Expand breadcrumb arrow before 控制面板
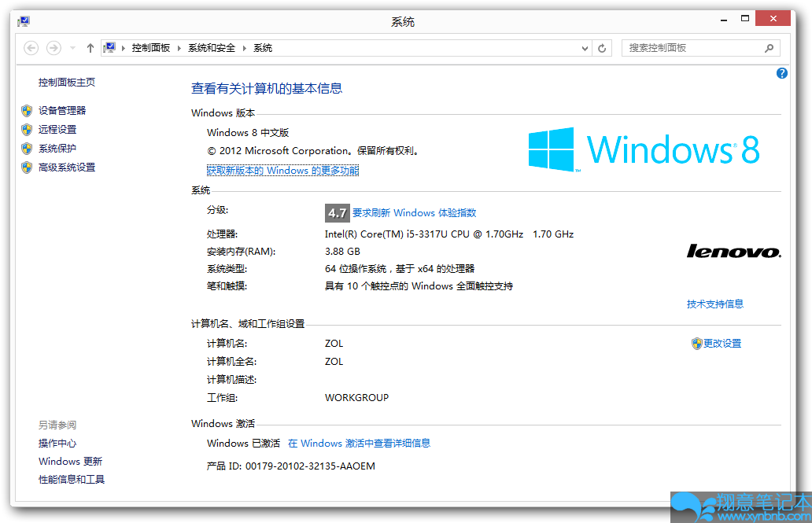 (x=124, y=48)
